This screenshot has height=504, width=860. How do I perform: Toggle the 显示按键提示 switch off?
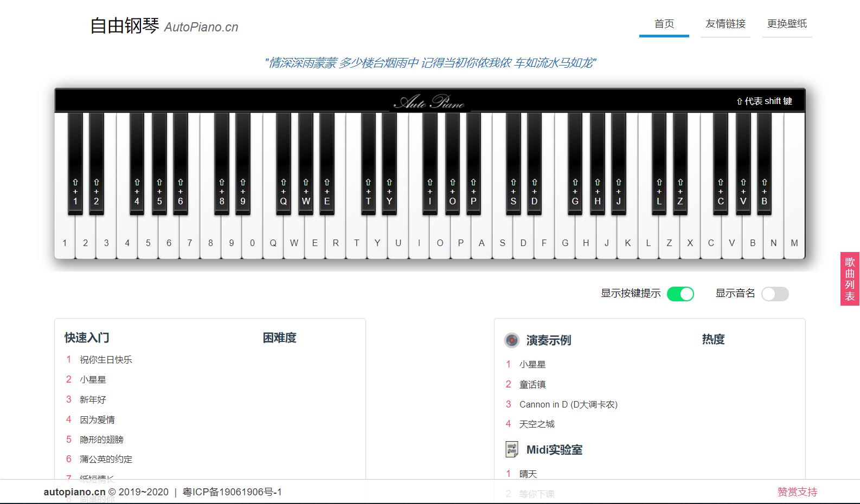(680, 294)
